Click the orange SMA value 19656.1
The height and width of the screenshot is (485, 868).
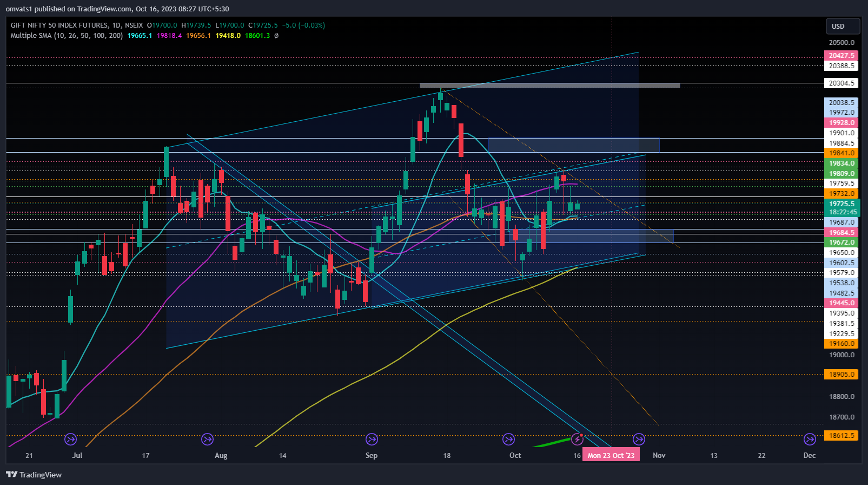pyautogui.click(x=198, y=36)
